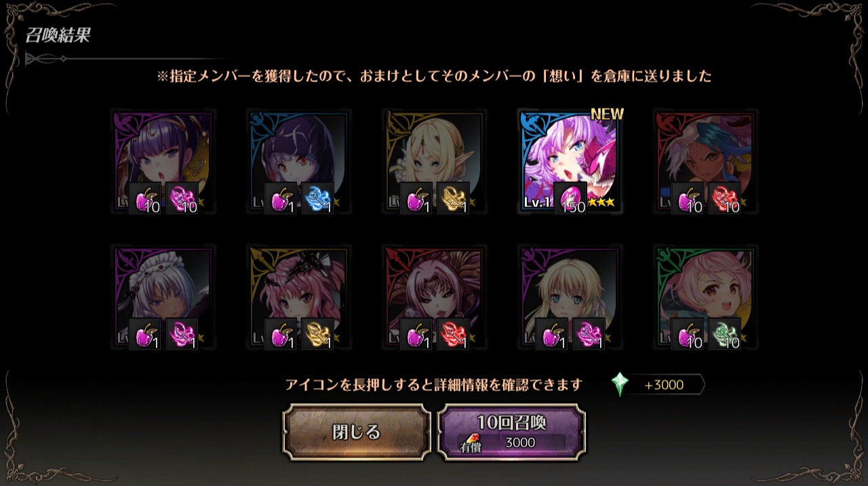Click the +3000 crystal counter

coord(664,385)
